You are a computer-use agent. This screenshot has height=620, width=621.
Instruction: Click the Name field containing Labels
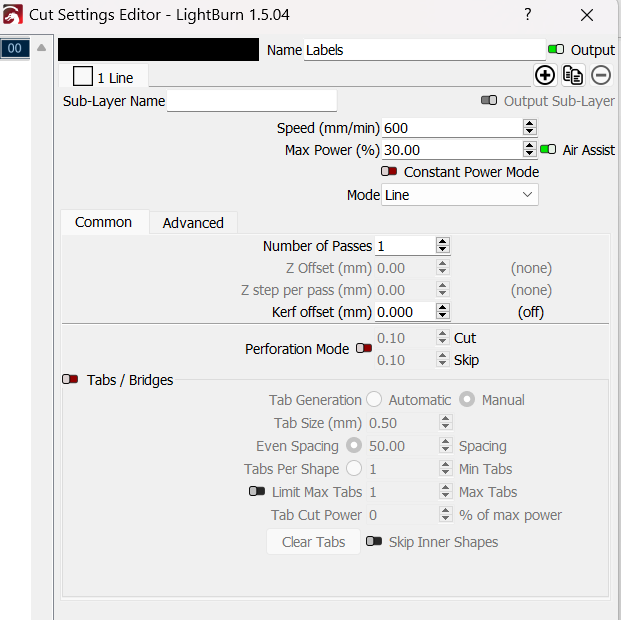click(x=424, y=49)
